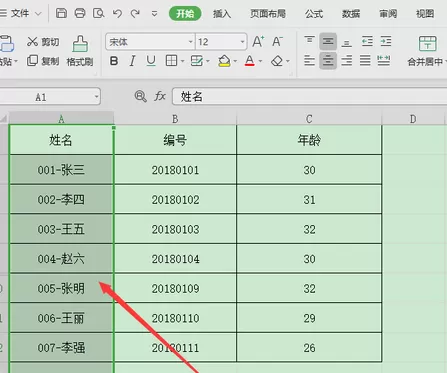Click the Eraser clear-format icon

click(277, 61)
